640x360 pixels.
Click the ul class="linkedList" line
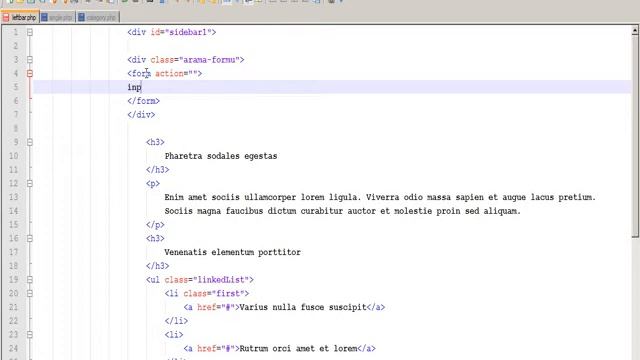[x=200, y=280]
